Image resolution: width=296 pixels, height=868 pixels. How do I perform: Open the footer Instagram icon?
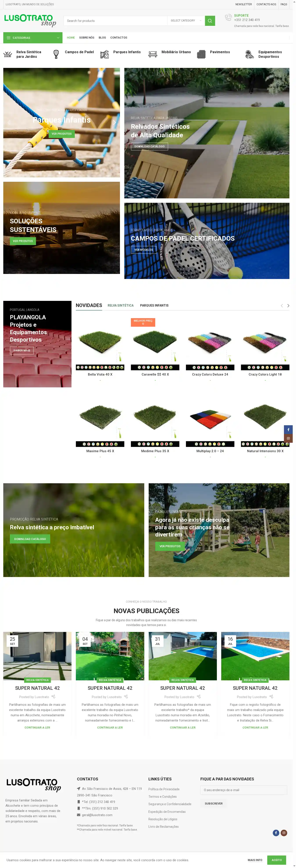point(284,833)
